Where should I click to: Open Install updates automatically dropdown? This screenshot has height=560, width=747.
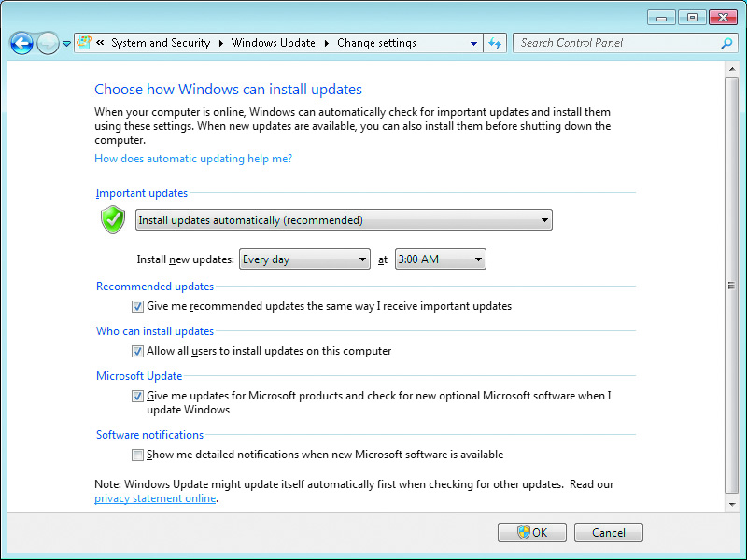click(x=344, y=220)
